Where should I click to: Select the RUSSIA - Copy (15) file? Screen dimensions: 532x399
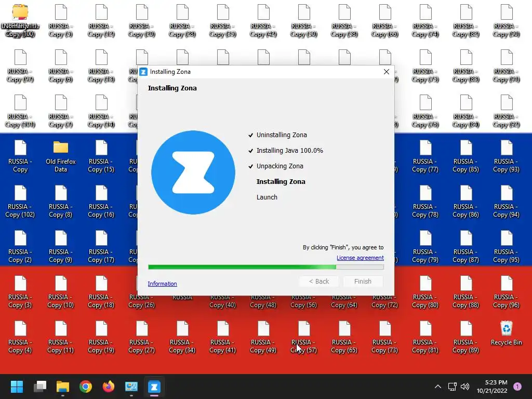(x=101, y=156)
